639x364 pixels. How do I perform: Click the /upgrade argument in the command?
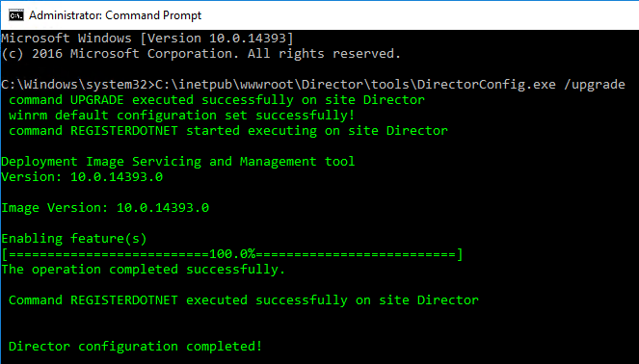(595, 85)
